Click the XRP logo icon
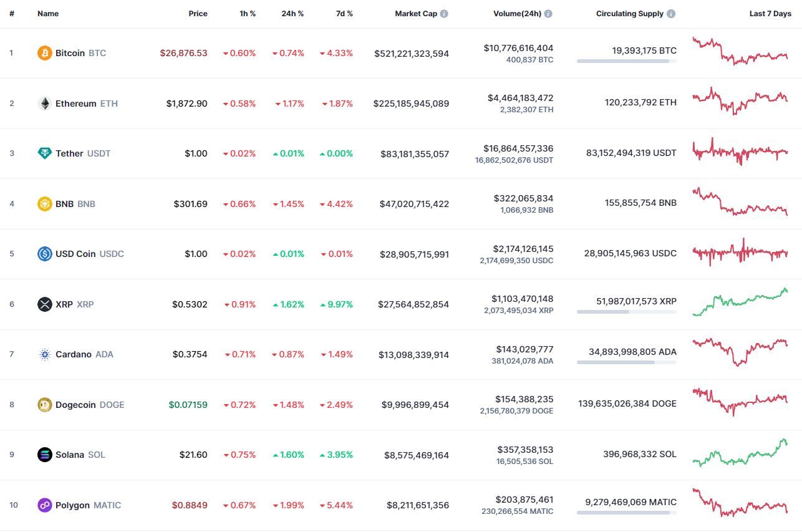 (x=44, y=304)
